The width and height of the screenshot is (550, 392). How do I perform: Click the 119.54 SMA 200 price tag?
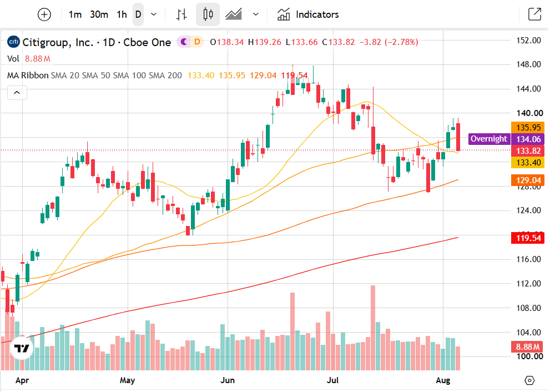[528, 238]
